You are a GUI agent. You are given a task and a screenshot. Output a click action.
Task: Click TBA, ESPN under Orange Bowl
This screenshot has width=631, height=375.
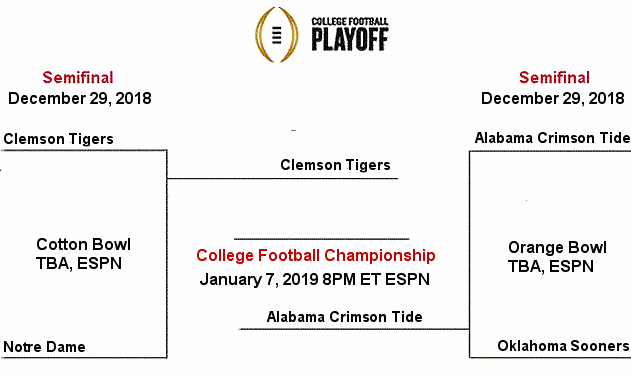point(551,266)
